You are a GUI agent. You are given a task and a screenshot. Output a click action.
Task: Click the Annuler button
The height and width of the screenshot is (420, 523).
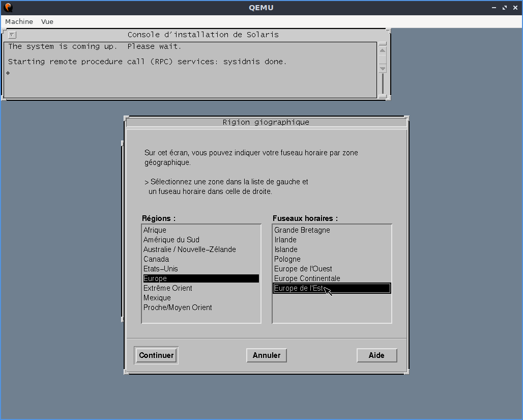(x=267, y=355)
